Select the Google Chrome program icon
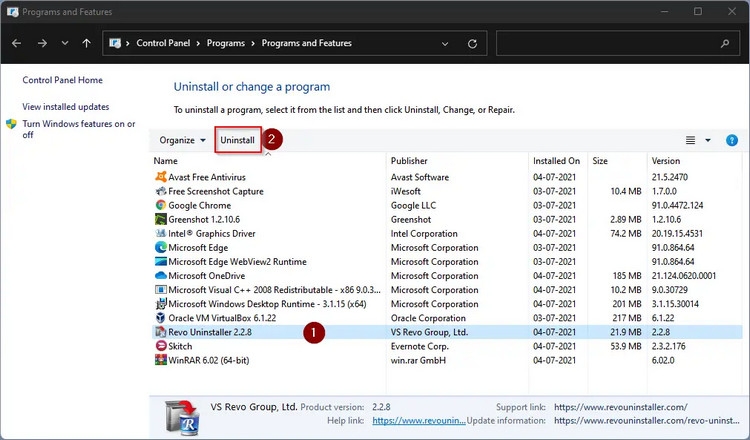Screen dimensions: 750x440 pyautogui.click(x=160, y=205)
